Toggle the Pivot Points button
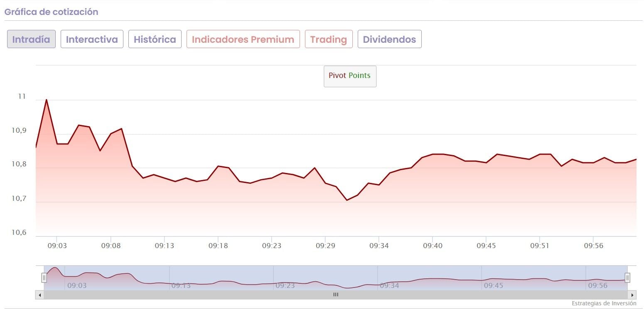The height and width of the screenshot is (324, 644). pyautogui.click(x=350, y=76)
